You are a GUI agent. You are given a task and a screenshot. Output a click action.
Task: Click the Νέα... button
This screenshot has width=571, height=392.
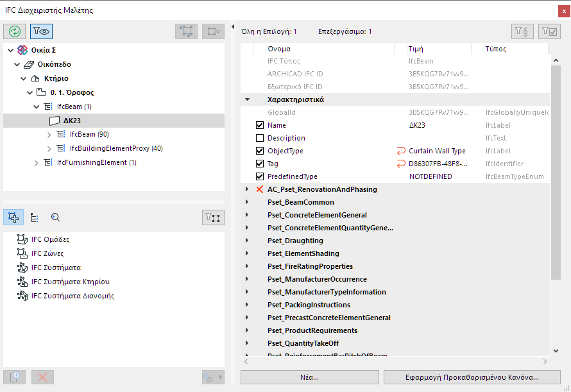point(309,377)
